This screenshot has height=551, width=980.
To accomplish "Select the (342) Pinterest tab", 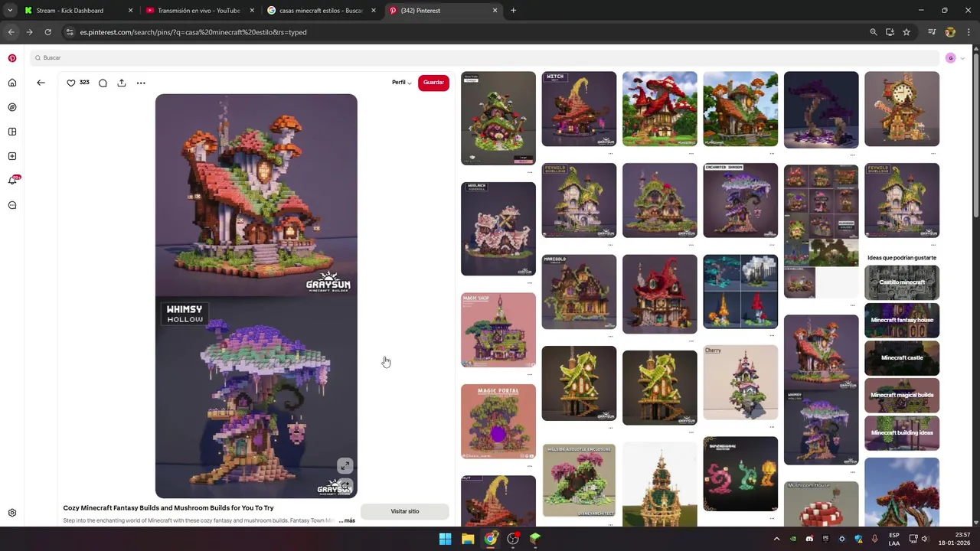I will pos(443,11).
